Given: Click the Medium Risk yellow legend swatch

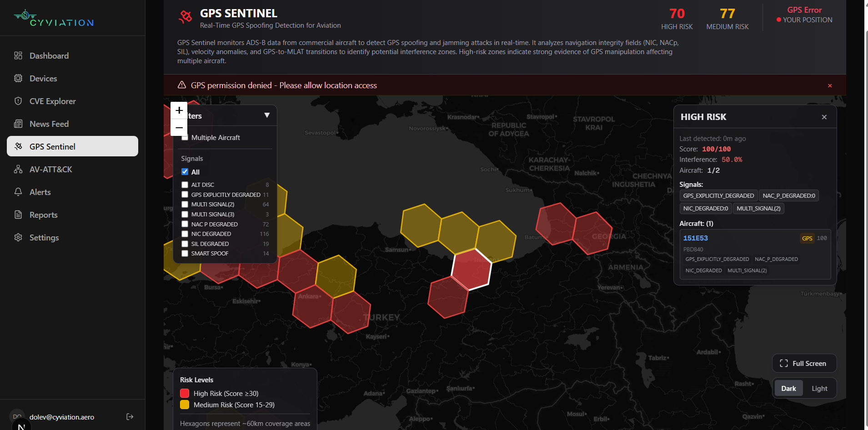Looking at the screenshot, I should (x=185, y=405).
